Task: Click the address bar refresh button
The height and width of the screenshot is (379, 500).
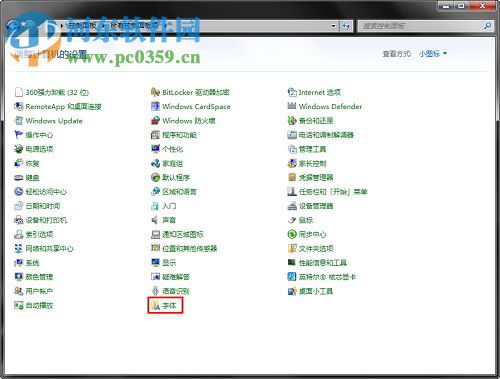Action: pos(346,26)
